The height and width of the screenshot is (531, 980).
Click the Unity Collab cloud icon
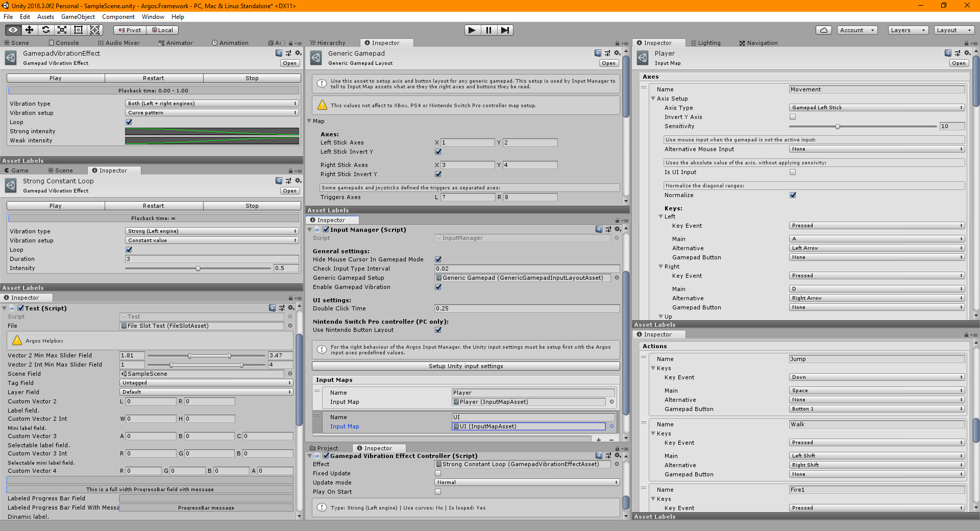click(823, 30)
